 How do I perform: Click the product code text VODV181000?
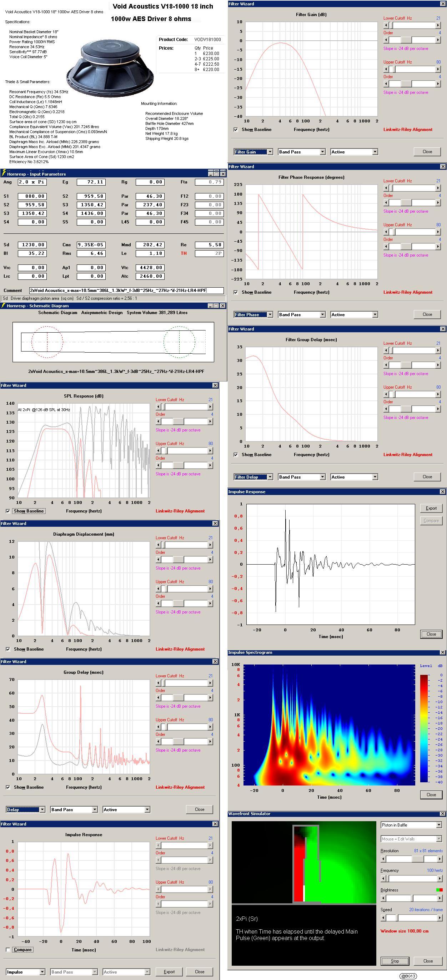click(x=207, y=40)
